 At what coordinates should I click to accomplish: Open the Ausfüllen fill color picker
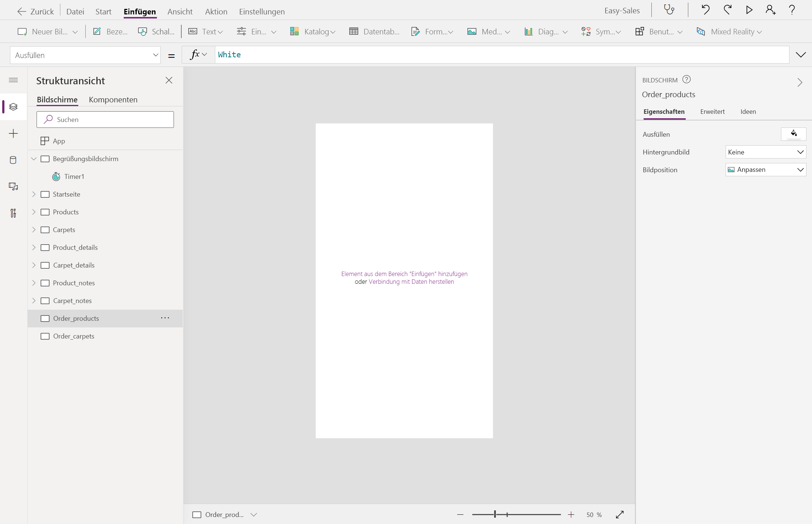pos(793,134)
